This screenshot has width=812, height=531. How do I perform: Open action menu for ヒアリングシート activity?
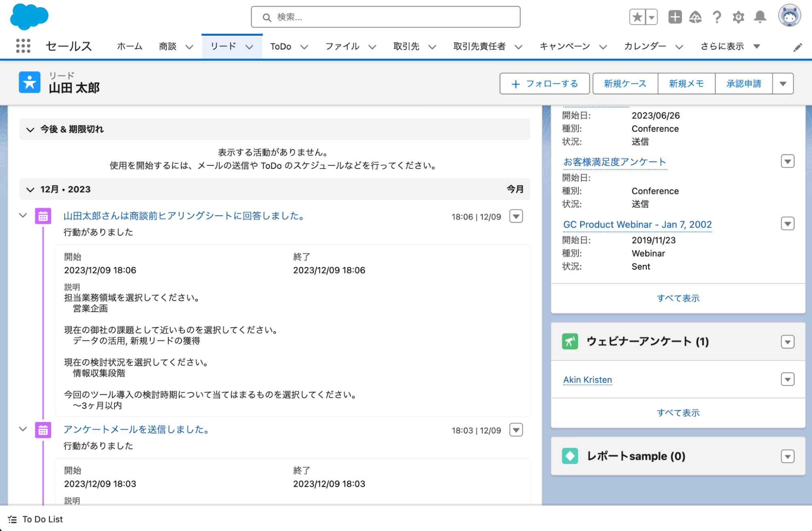tap(516, 217)
